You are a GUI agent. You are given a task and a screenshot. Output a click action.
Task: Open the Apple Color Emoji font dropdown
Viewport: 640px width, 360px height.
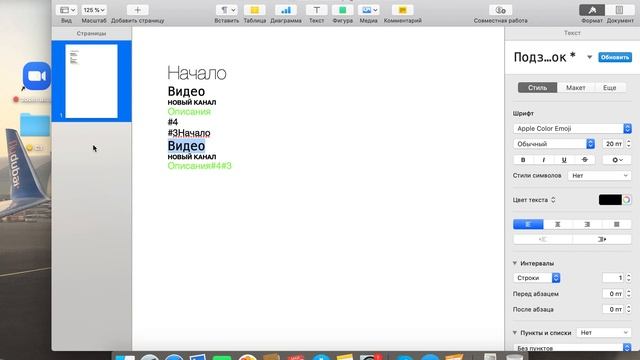[x=572, y=129]
